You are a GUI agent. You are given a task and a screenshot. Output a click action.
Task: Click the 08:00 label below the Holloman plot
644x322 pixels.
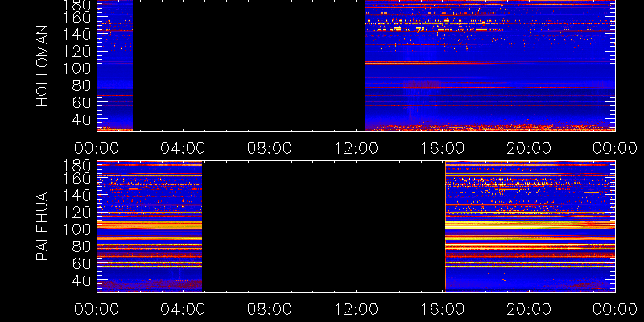pos(270,148)
